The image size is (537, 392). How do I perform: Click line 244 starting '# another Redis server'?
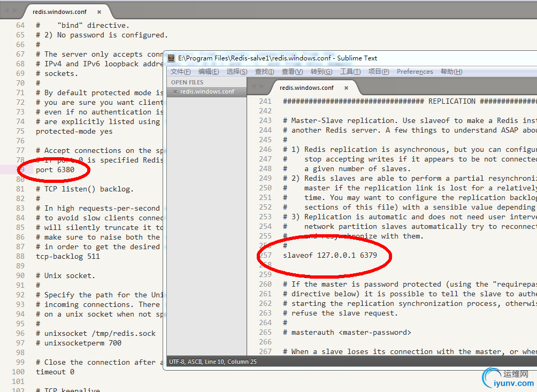pyautogui.click(x=410, y=130)
